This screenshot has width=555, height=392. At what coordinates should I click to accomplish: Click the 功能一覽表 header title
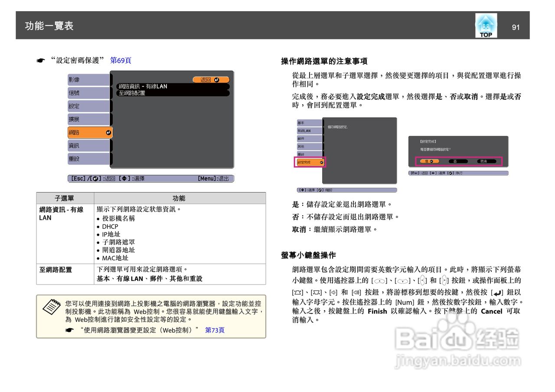tap(49, 26)
